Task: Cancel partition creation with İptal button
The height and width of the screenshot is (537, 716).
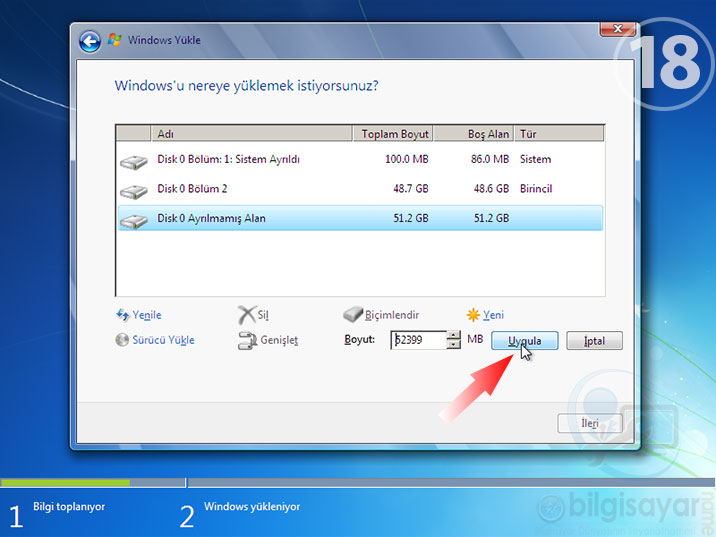Action: coord(594,341)
